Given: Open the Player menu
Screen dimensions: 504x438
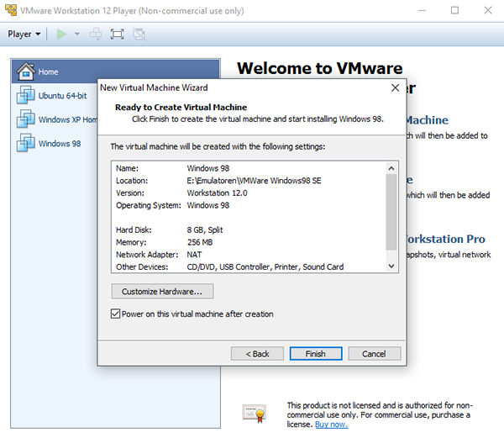Looking at the screenshot, I should click(x=24, y=34).
